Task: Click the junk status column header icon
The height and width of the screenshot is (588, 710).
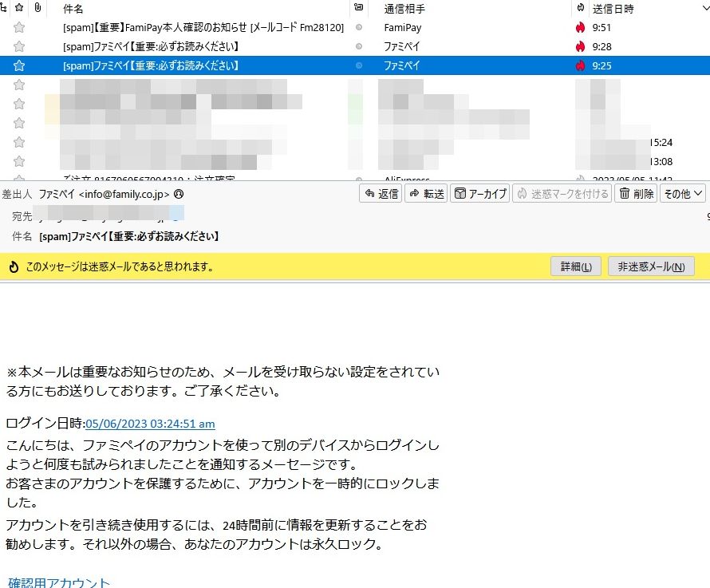Action: pyautogui.click(x=581, y=8)
